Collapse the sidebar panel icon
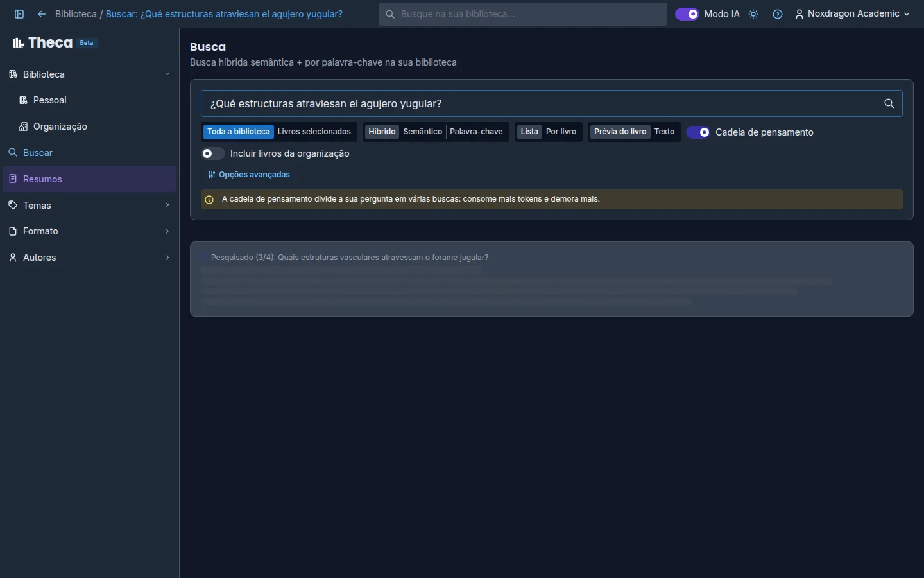This screenshot has height=578, width=924. (19, 14)
